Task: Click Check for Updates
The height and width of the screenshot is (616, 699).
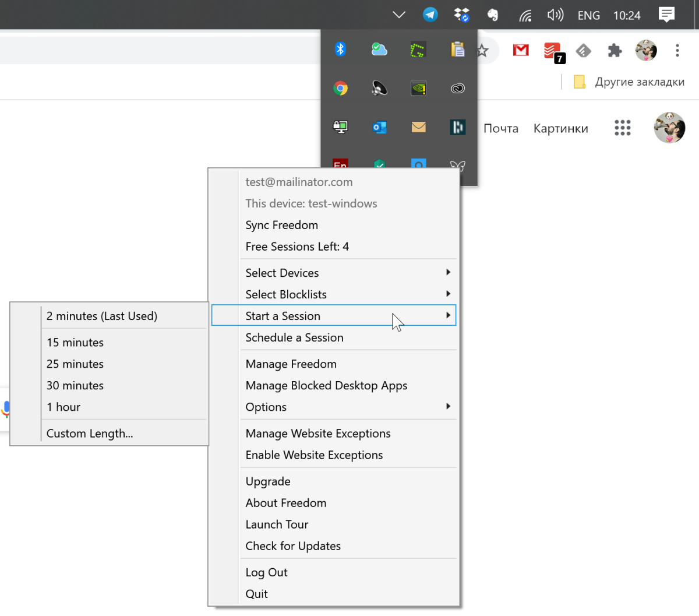Action: click(x=334, y=546)
